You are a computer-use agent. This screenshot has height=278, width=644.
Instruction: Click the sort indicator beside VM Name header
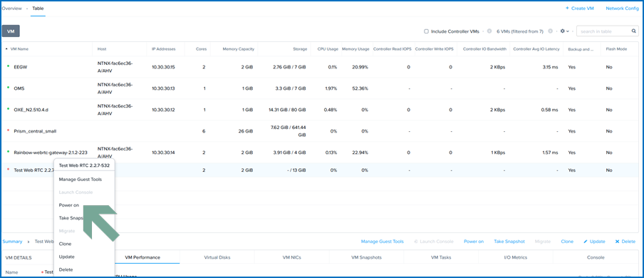(x=6, y=49)
